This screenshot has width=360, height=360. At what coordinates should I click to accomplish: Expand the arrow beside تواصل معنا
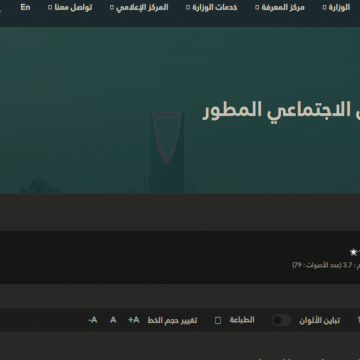click(50, 8)
